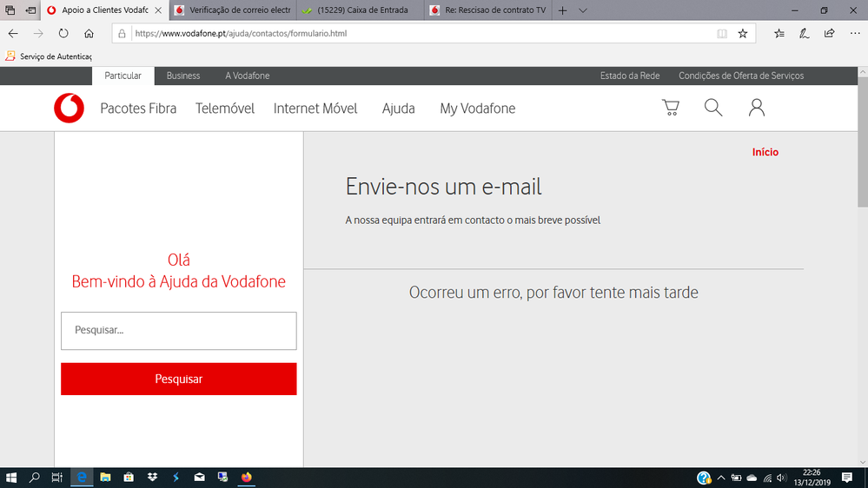Select the Business section tab
This screenshot has width=868, height=488.
pos(183,76)
